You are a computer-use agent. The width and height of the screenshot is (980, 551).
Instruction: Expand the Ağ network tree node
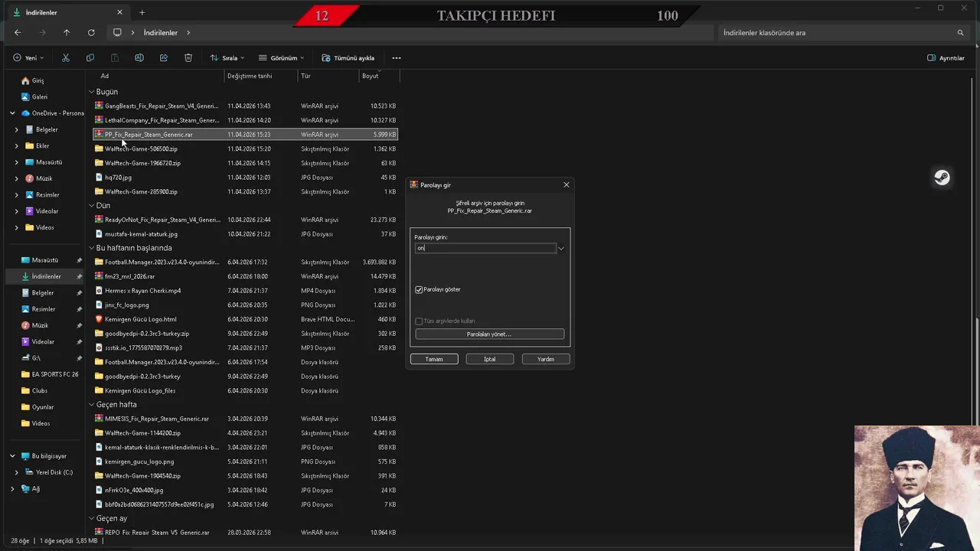point(12,488)
